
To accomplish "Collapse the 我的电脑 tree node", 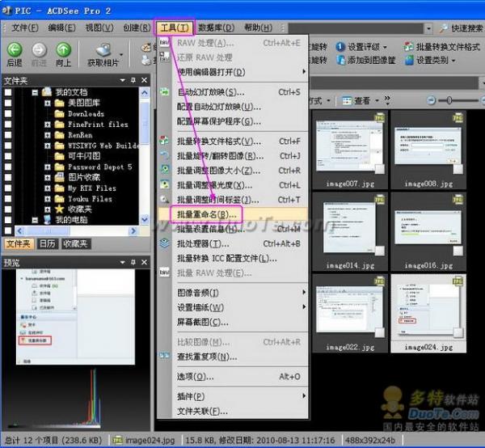I will tap(35, 220).
